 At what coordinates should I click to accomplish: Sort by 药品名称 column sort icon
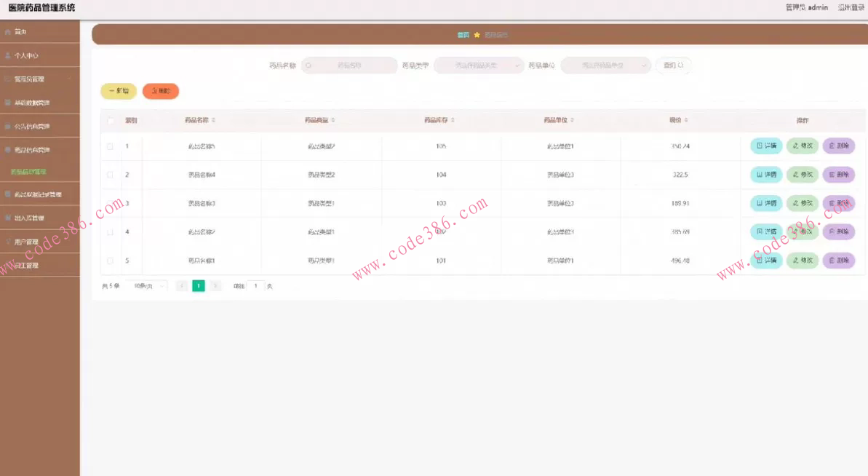(214, 120)
